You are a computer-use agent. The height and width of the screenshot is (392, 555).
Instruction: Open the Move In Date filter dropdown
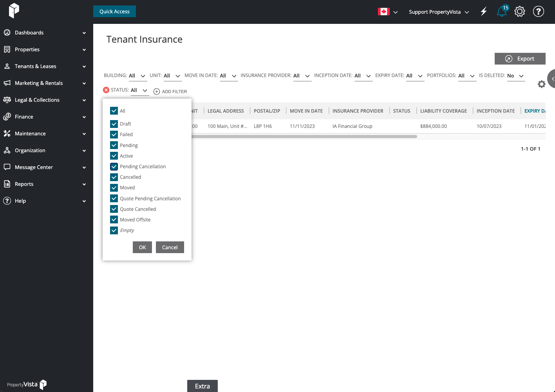(228, 76)
